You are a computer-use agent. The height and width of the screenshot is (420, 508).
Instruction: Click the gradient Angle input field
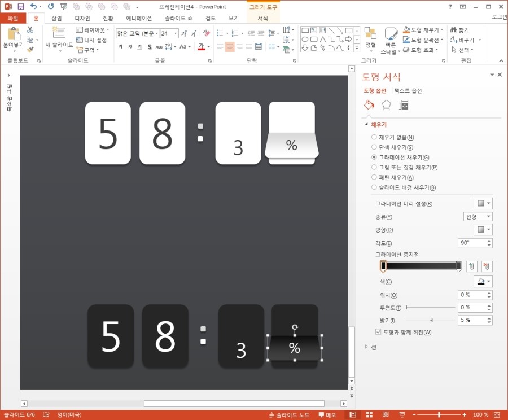[x=472, y=243]
